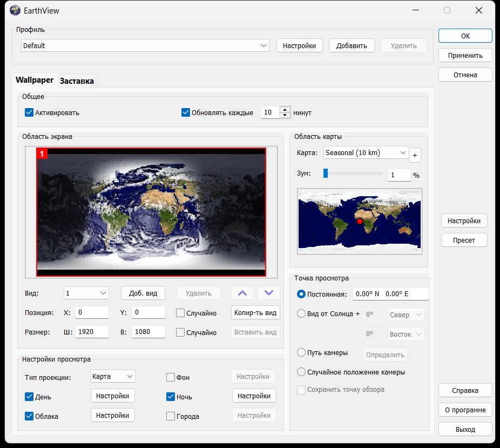This screenshot has width=500, height=448.
Task: Increase the update interval with spinner
Action: coord(285,110)
